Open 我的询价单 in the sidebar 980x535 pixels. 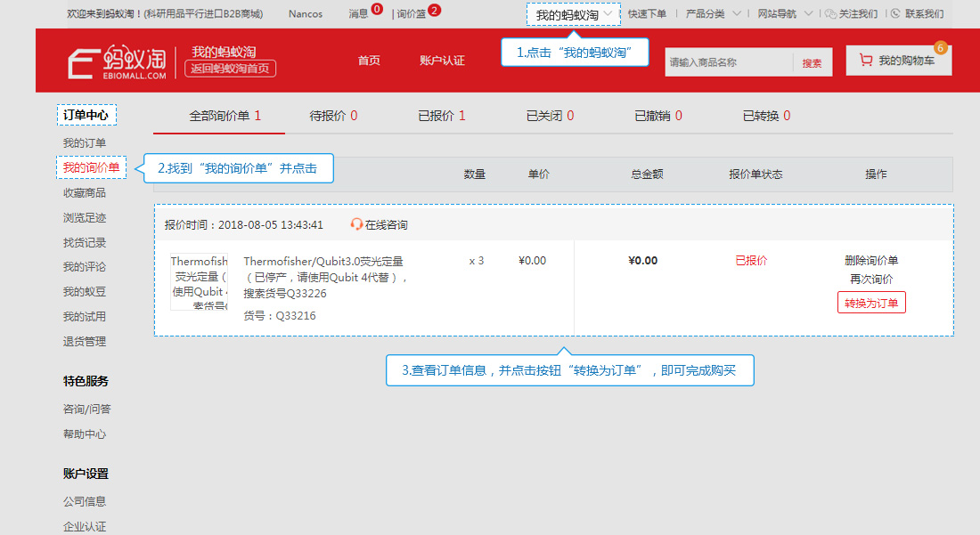tap(91, 167)
